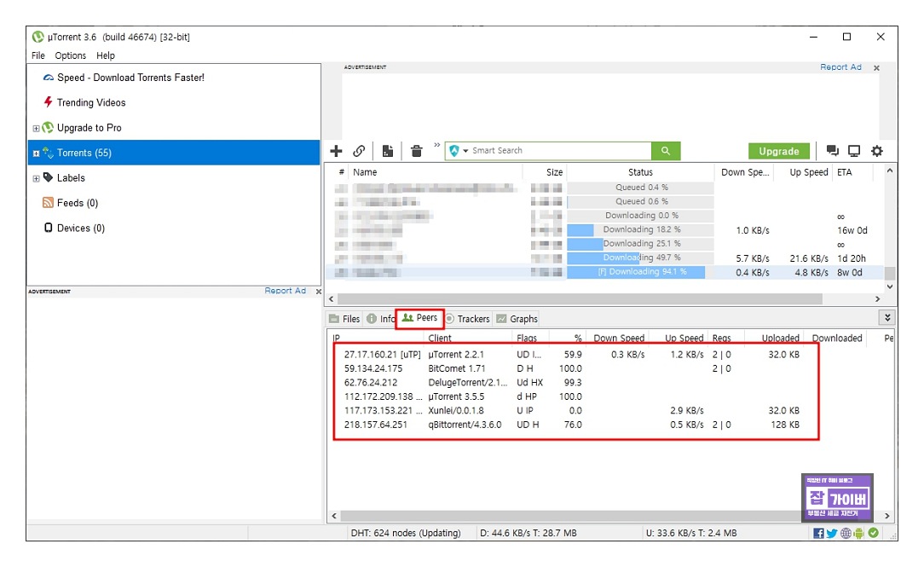The image size is (924, 567).
Task: Open the remote monitor icon in toolbar
Action: pyautogui.click(x=854, y=151)
